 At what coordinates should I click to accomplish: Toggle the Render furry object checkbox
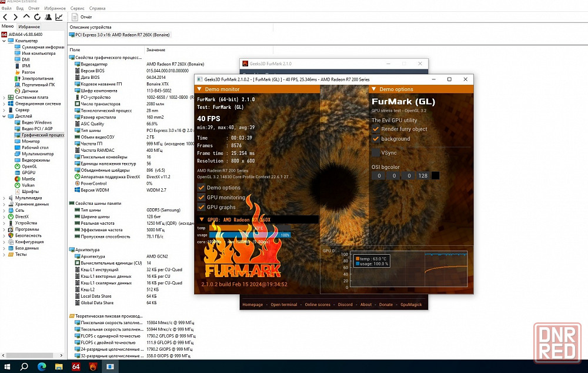tap(375, 129)
